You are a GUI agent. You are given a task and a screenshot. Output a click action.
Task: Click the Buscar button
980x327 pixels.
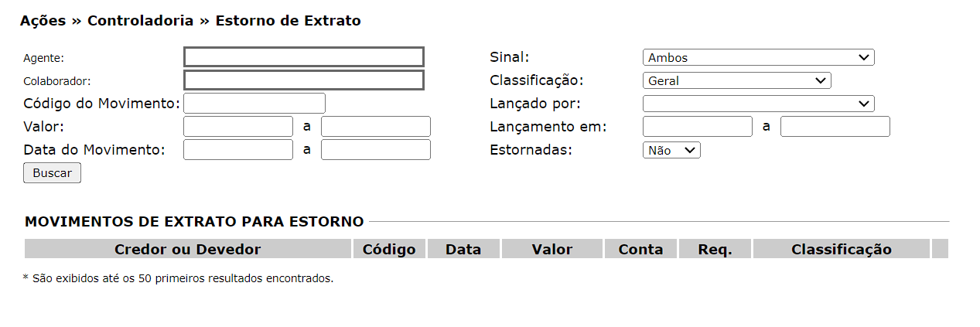click(x=52, y=173)
